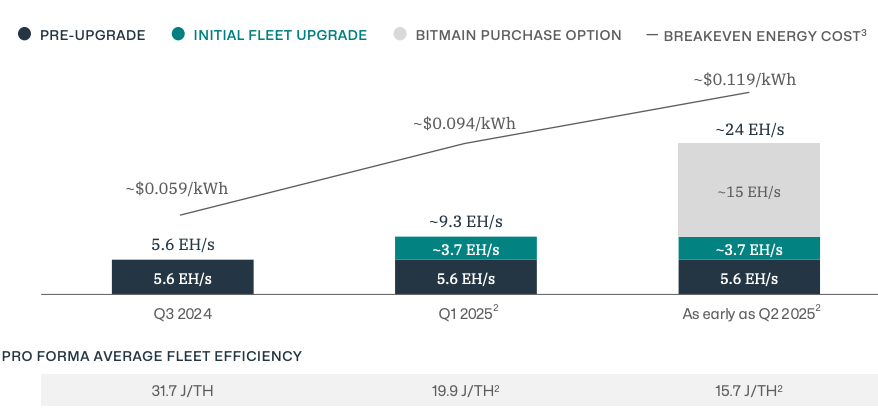Click the ~$0.094/kWh breakeven data label
This screenshot has width=878, height=414.
click(x=464, y=123)
